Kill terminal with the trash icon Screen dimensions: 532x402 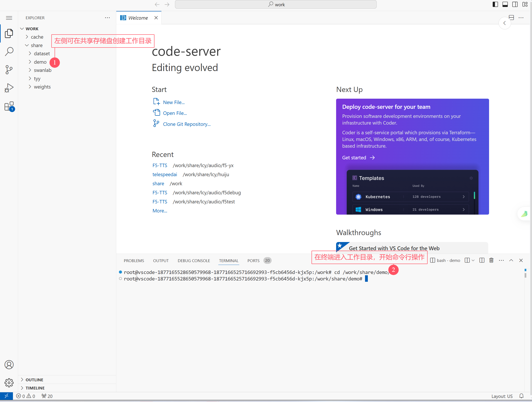tap(491, 260)
